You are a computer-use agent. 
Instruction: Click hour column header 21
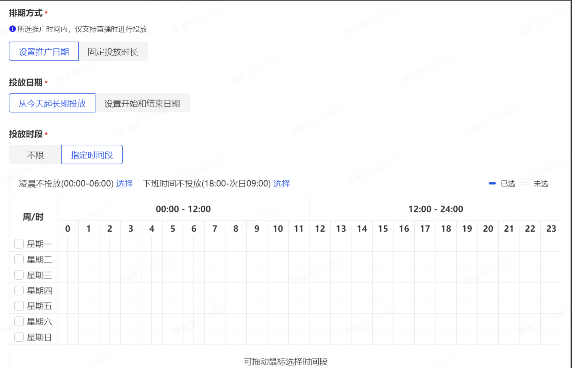(x=509, y=229)
